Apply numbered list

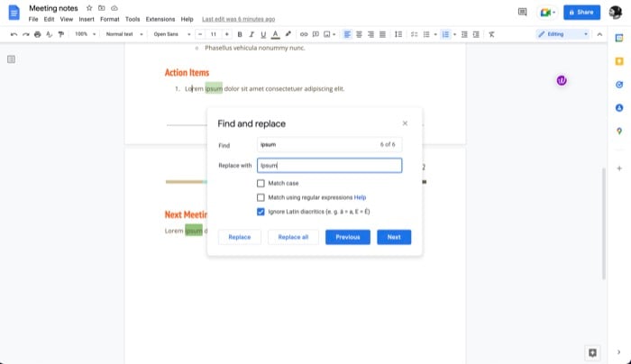point(445,34)
